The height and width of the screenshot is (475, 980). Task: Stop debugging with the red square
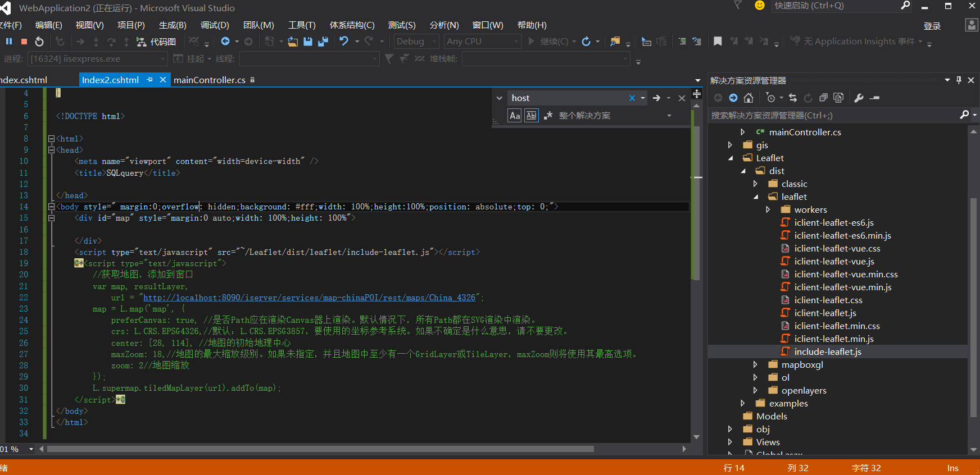coord(24,42)
